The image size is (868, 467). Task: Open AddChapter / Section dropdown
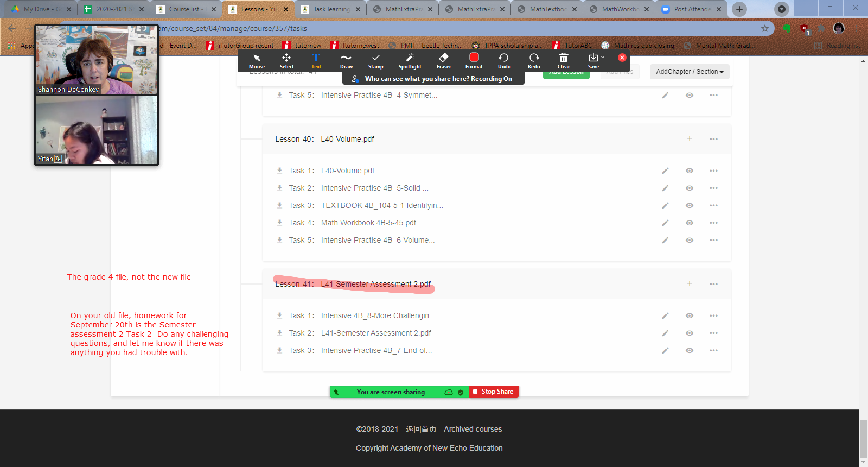point(690,72)
